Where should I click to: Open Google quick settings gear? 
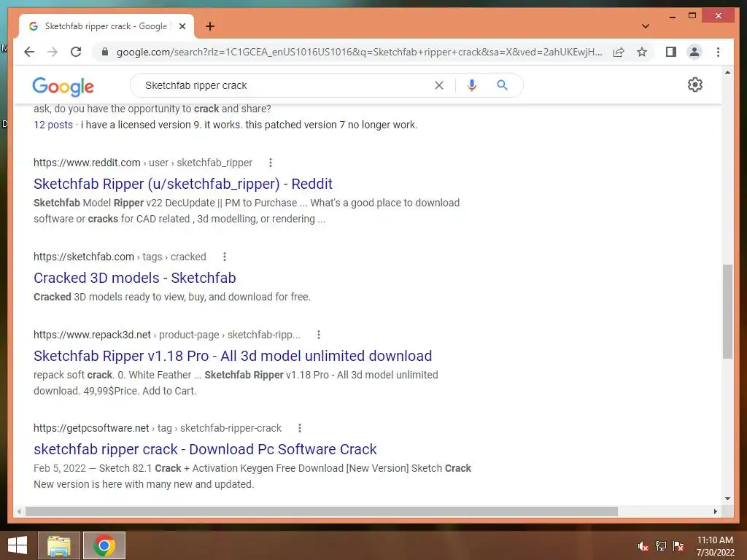coord(694,85)
